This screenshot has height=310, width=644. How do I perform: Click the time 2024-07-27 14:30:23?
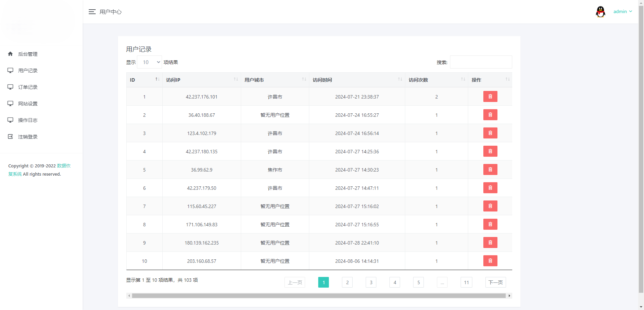(x=357, y=170)
